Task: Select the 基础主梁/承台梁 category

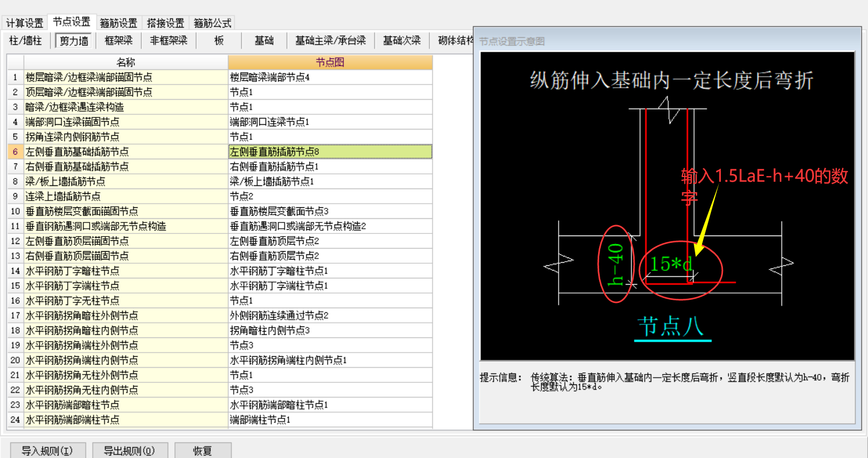Action: [x=330, y=40]
